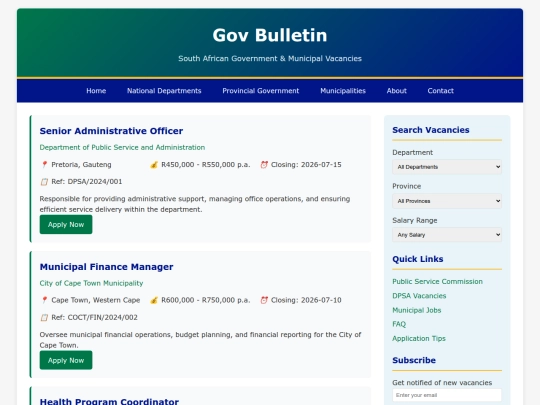Image resolution: width=540 pixels, height=405 pixels.
Task: Click the Ref: COCT/FIN/2024/002 reference text
Action: point(94,317)
